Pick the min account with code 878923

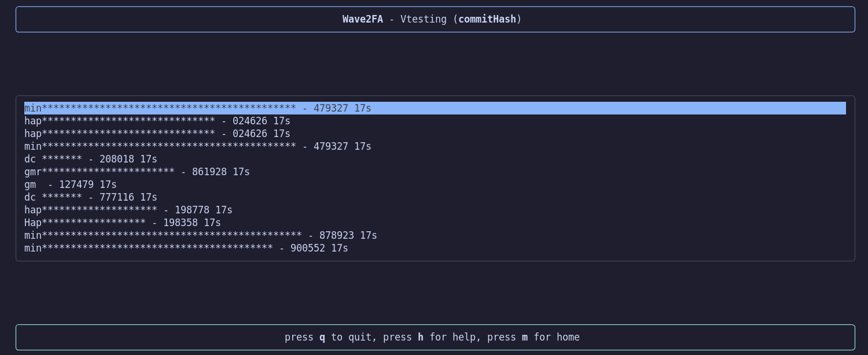coord(200,235)
